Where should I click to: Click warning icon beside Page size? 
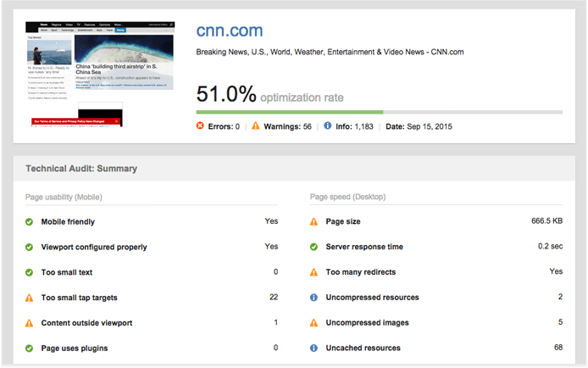[313, 221]
